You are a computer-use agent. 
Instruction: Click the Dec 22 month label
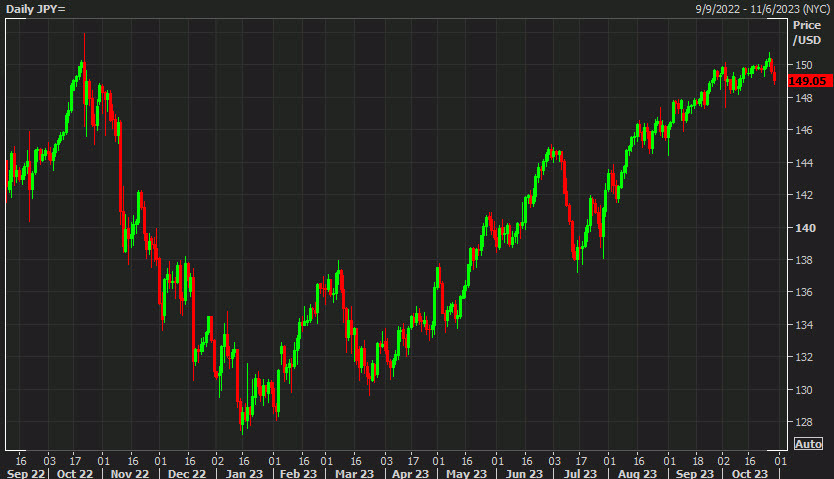[x=187, y=473]
